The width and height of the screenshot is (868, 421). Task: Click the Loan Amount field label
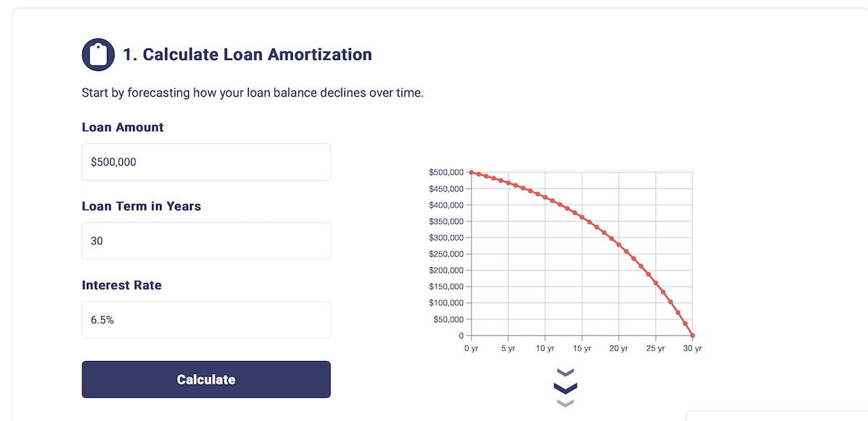tap(123, 127)
